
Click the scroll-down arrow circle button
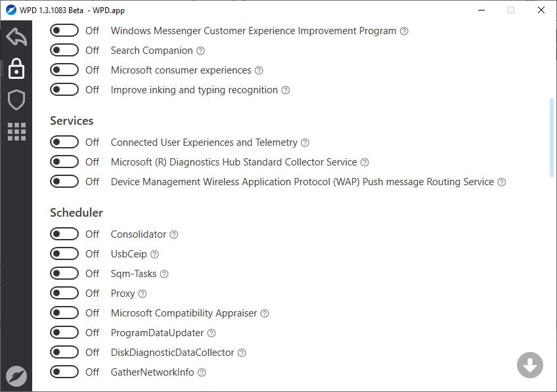click(529, 365)
